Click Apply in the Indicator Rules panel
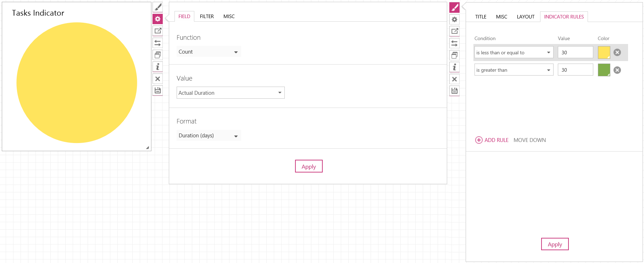Screen dimensions: 644x263 [555, 244]
